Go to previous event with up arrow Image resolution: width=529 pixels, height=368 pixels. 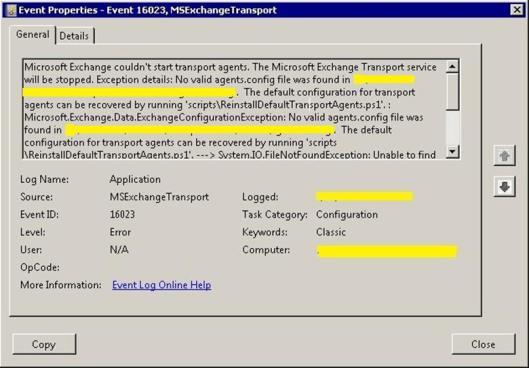pyautogui.click(x=504, y=155)
